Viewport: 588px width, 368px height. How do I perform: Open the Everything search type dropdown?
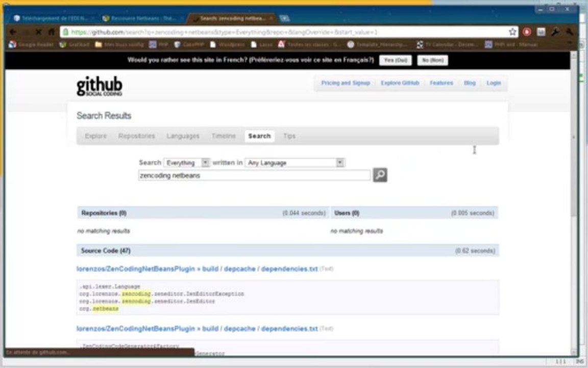(186, 163)
